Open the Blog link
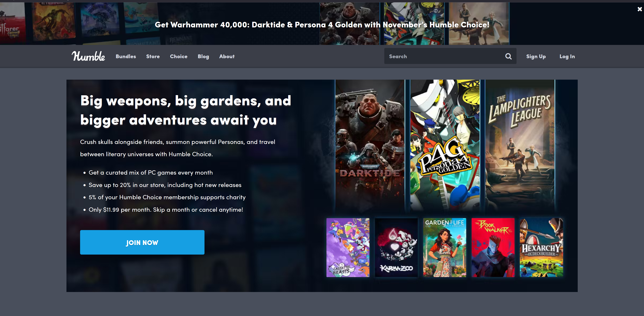Screen dimensions: 644x316 203,56
